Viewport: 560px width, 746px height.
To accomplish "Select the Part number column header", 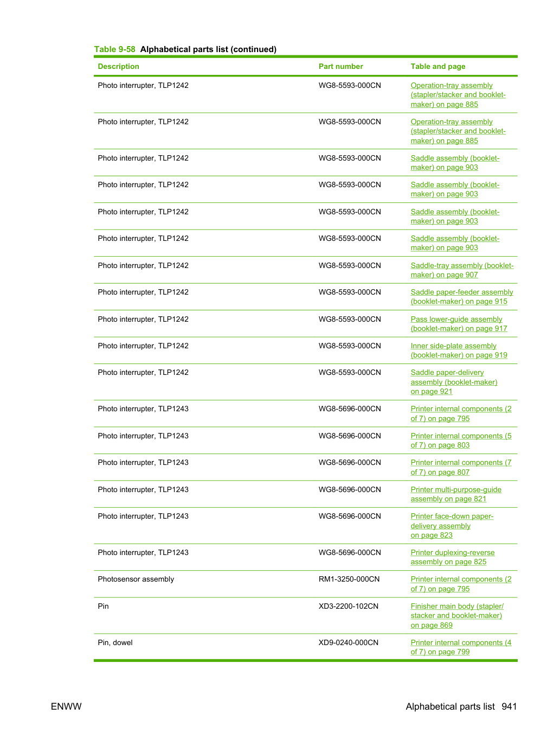I will [x=340, y=66].
